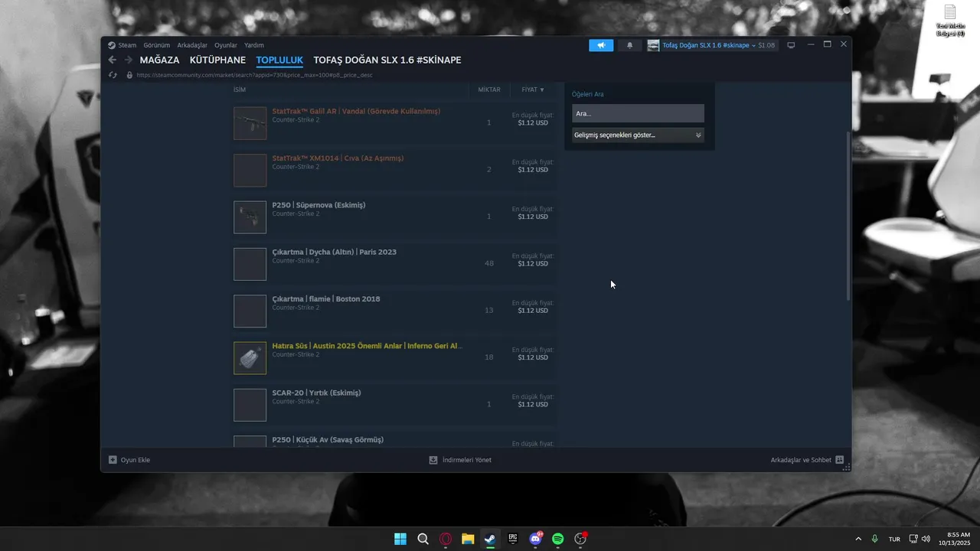
Task: Open Windows taskbar search
Action: [x=423, y=539]
